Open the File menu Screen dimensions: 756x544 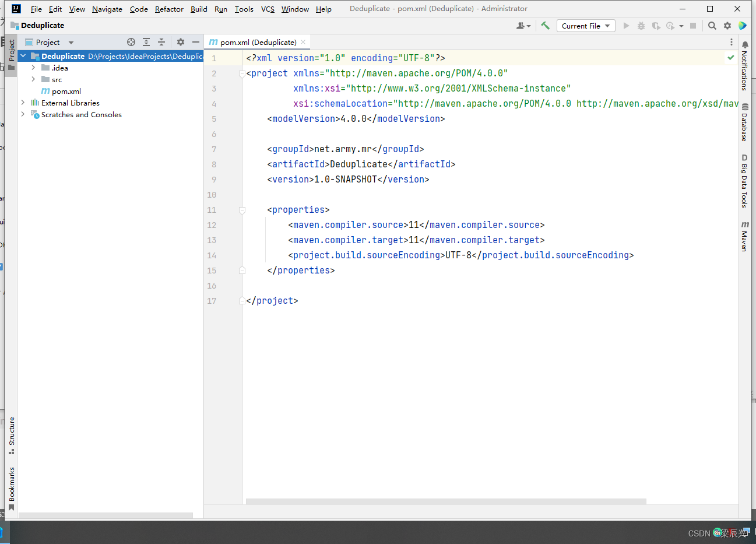point(36,9)
